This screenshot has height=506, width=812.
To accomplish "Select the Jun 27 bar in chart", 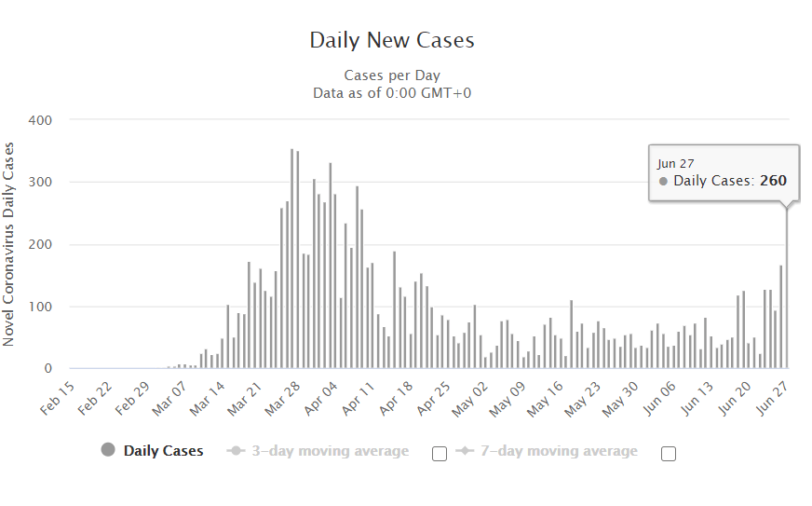I will pyautogui.click(x=787, y=289).
